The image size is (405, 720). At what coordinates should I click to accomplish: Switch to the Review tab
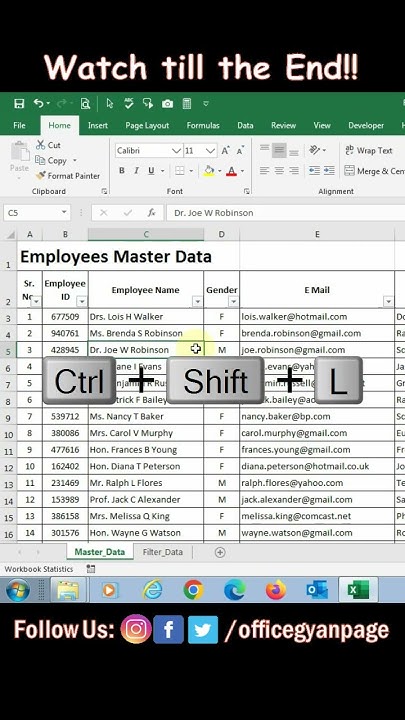click(283, 125)
